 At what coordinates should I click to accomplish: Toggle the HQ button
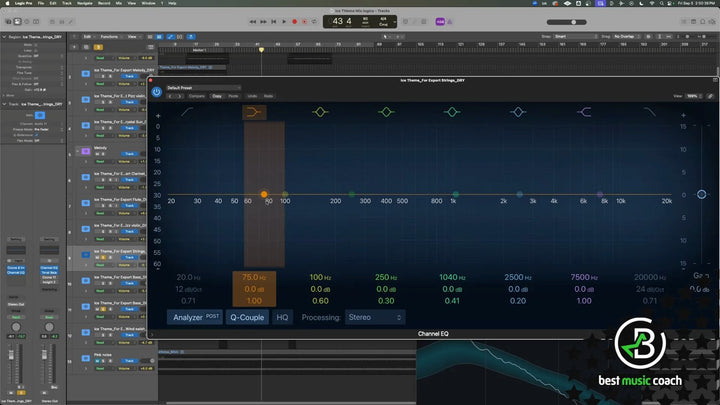point(282,317)
